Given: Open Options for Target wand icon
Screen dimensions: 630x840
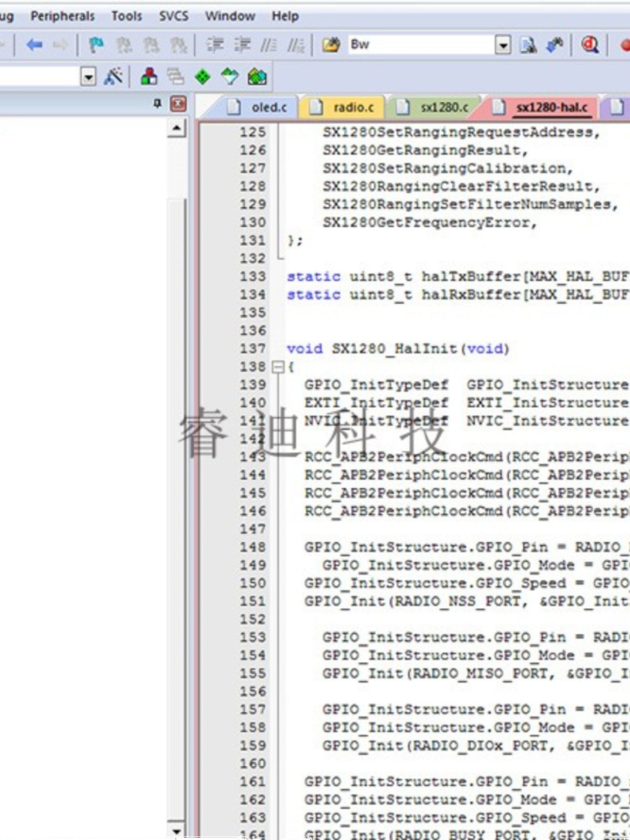Looking at the screenshot, I should [113, 77].
